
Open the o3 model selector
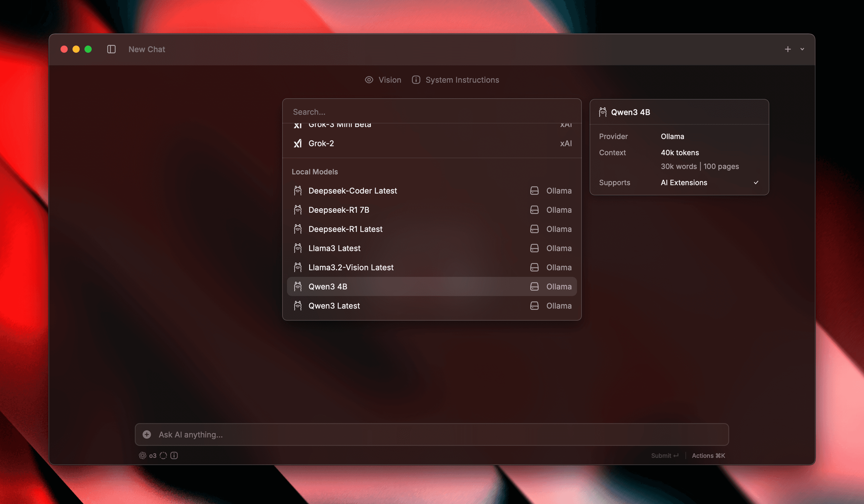click(x=148, y=455)
